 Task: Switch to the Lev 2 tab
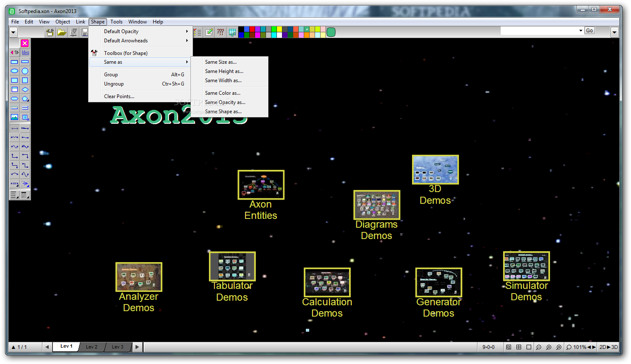(x=91, y=347)
